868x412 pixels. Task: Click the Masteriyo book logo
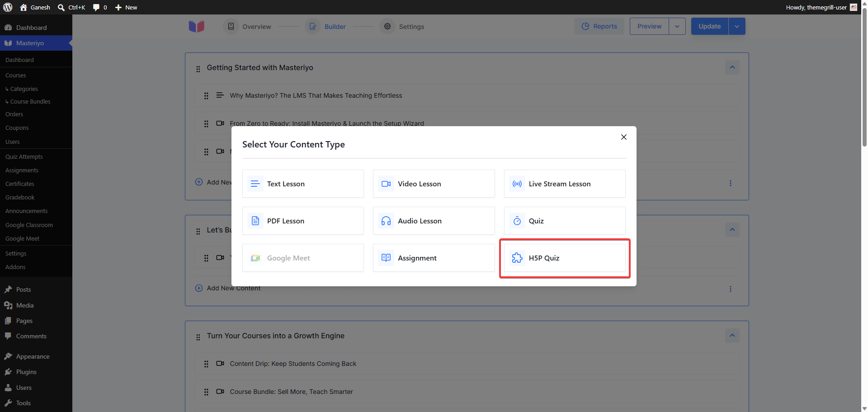(197, 26)
